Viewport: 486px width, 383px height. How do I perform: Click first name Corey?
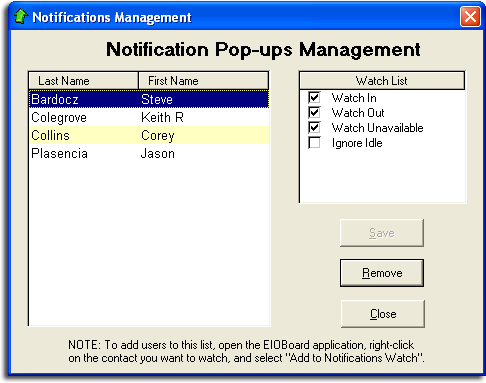tap(158, 136)
